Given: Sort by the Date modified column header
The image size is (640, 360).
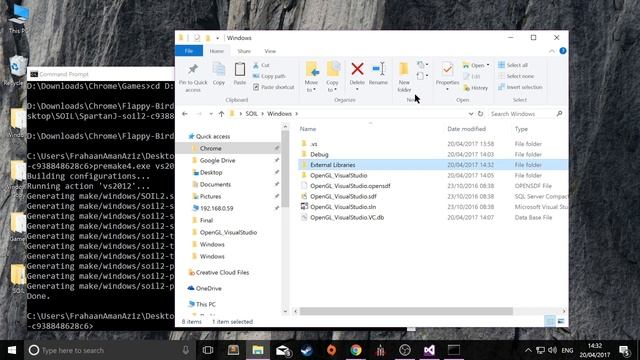Looking at the screenshot, I should (467, 129).
